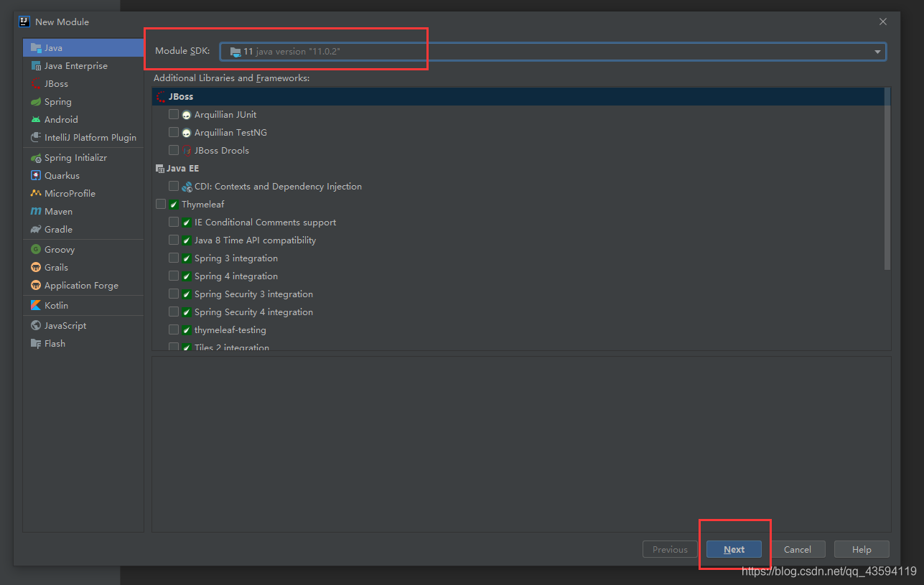This screenshot has width=924, height=585.
Task: Click the Arquillian TestNG alien icon
Action: pyautogui.click(x=187, y=133)
